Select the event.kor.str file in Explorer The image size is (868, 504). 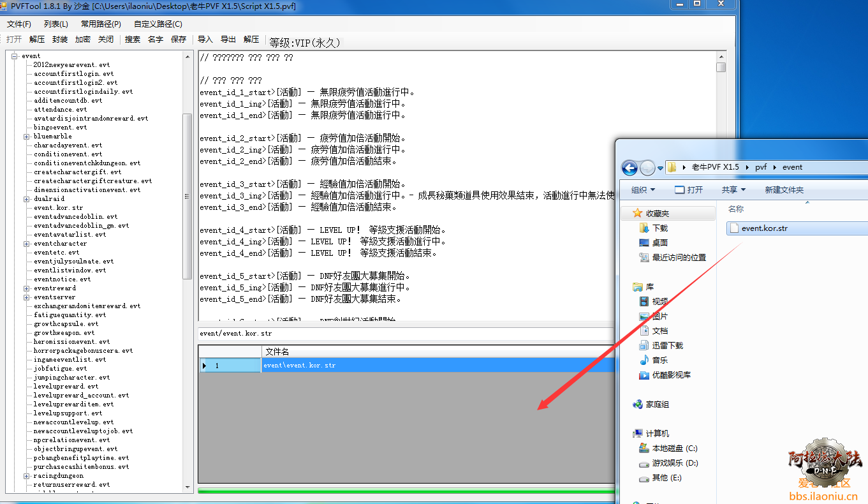point(764,228)
